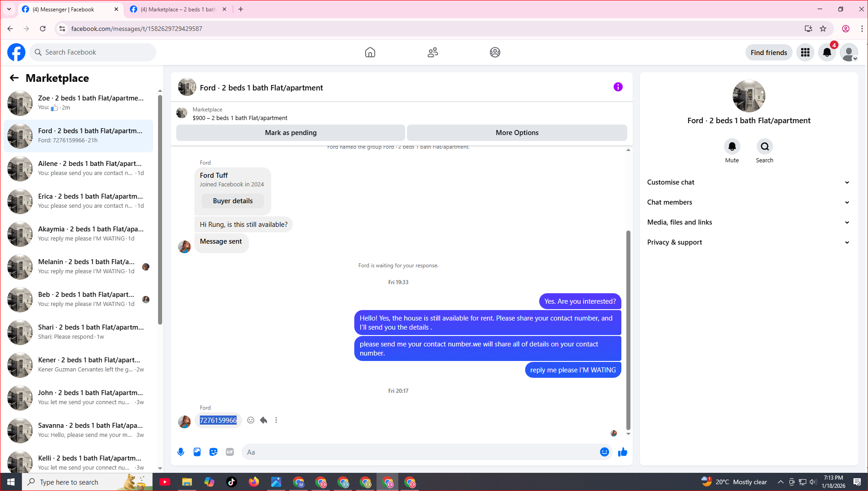Open the group photo thumbnail in right panel
Image resolution: width=868 pixels, height=491 pixels.
[x=749, y=96]
